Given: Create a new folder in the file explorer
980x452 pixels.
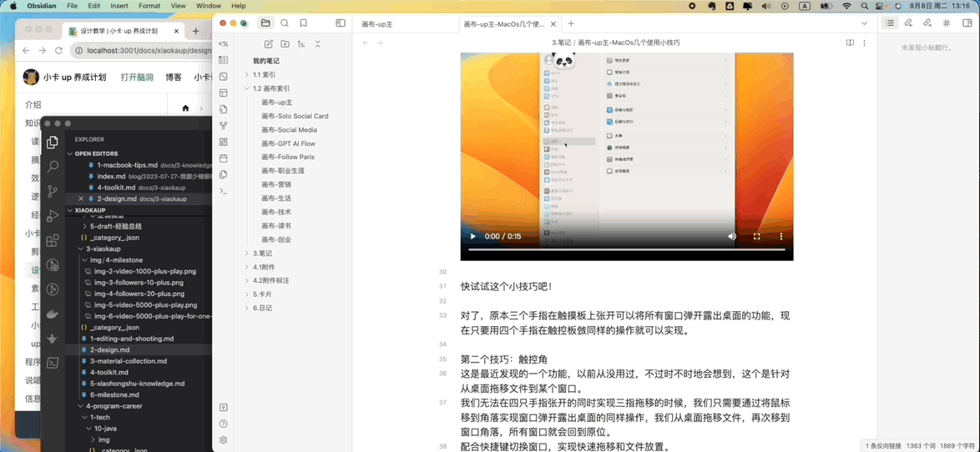Looking at the screenshot, I should pos(285,43).
